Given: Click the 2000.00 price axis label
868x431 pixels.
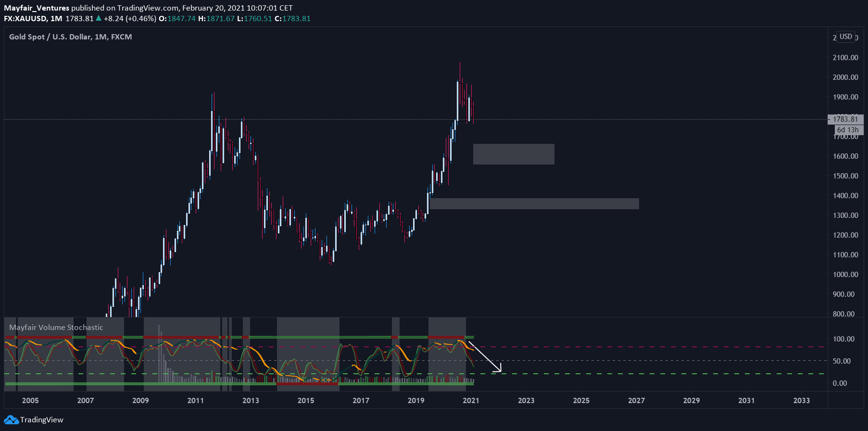Looking at the screenshot, I should tap(845, 77).
